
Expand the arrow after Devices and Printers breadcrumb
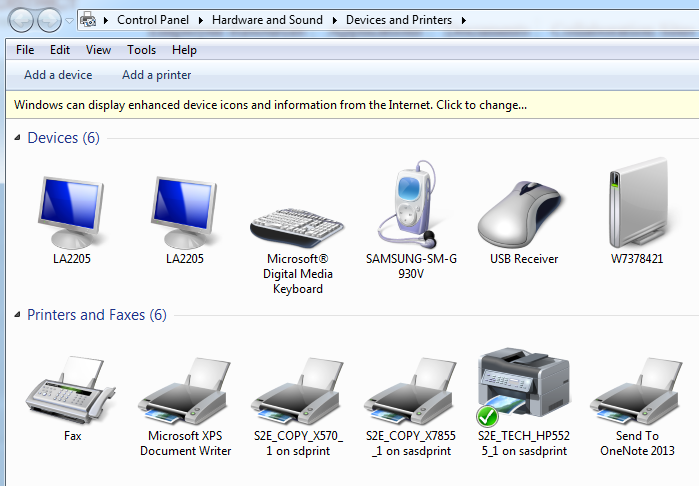(x=464, y=21)
